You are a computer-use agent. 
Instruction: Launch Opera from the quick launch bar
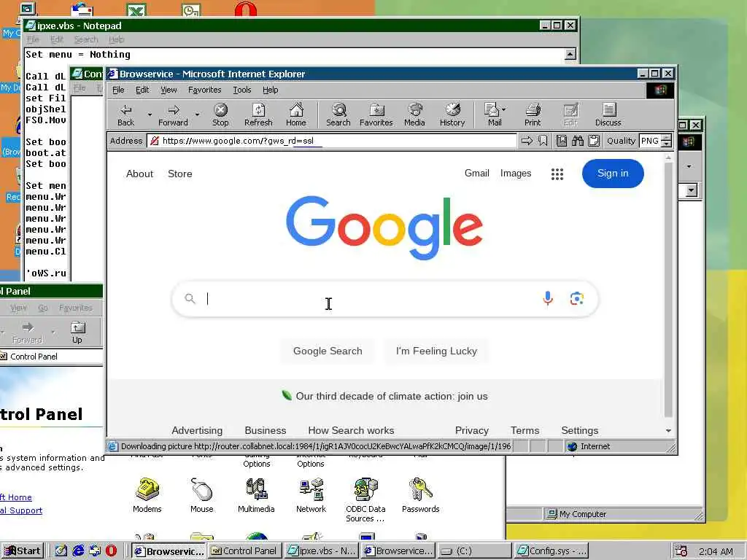(x=111, y=551)
